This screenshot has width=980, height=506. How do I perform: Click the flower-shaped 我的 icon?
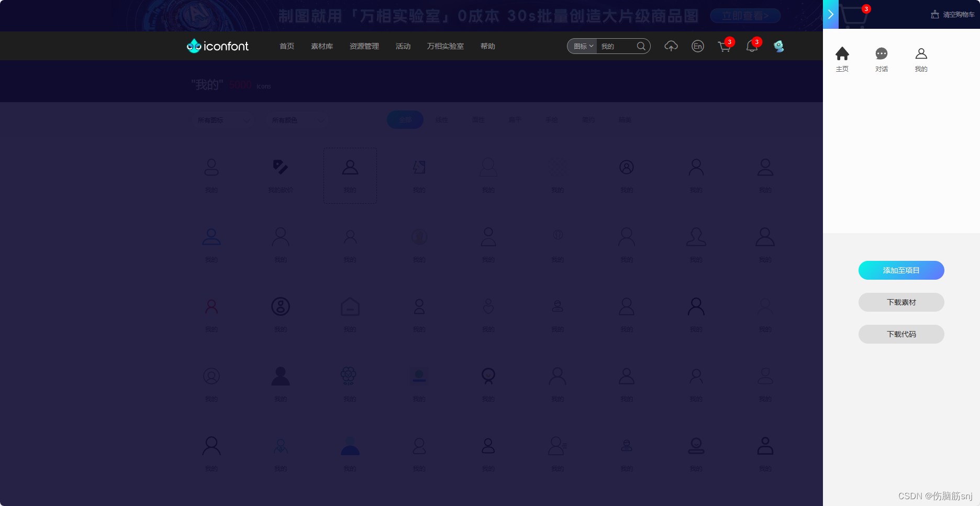click(349, 376)
